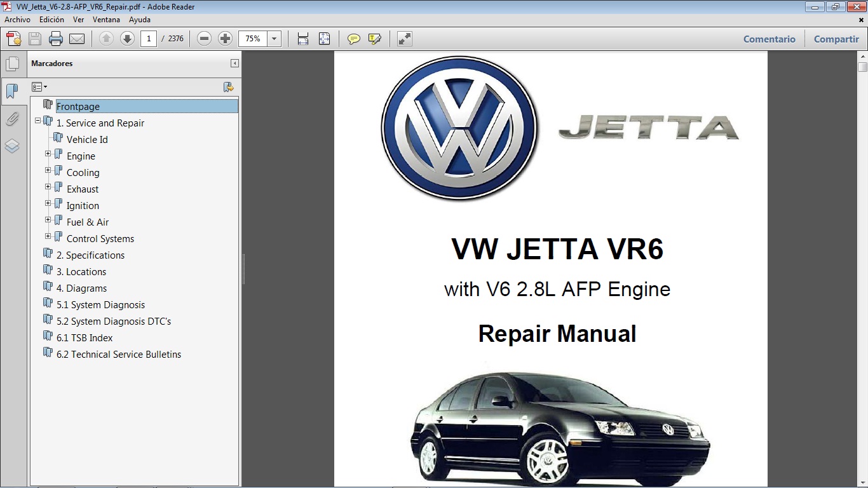Viewport: 868px width, 488px height.
Task: Select the sticky note comment icon
Action: 353,38
